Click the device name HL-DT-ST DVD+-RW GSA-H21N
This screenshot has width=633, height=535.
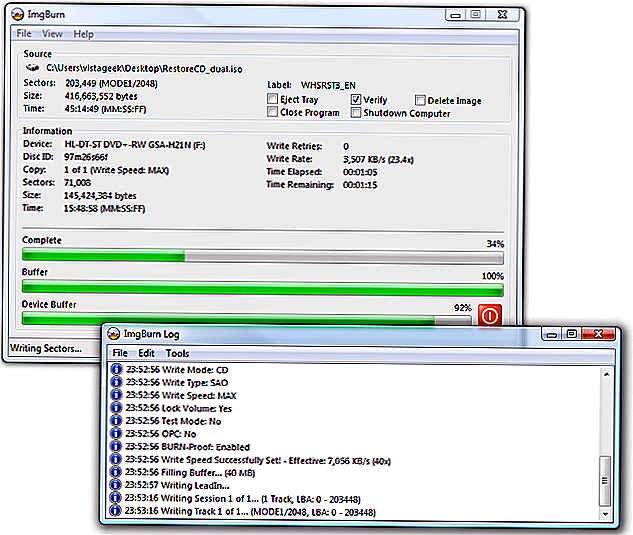tap(135, 145)
